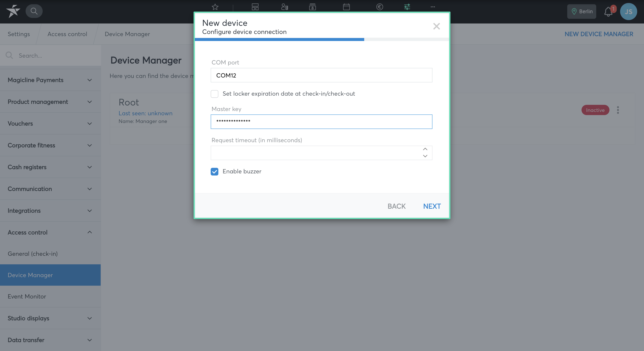Click BACK in New device dialog
This screenshot has height=351, width=644.
tap(396, 206)
